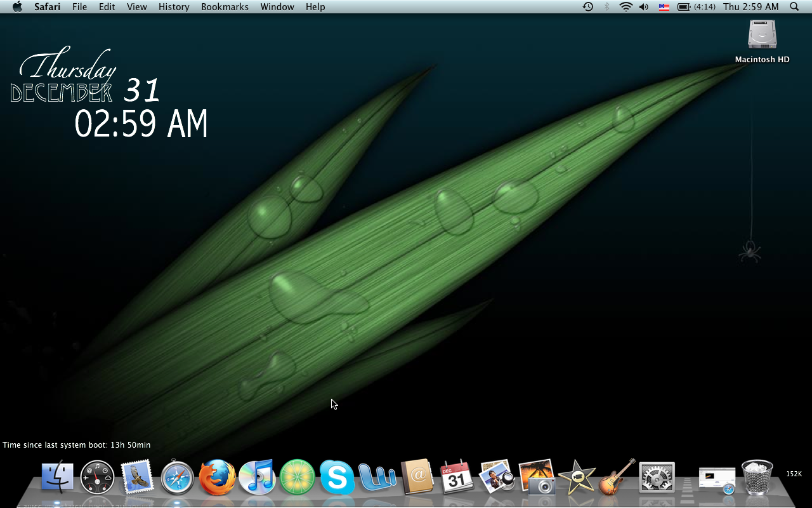Open Finder from the Dock
The image size is (812, 508).
[x=58, y=477]
